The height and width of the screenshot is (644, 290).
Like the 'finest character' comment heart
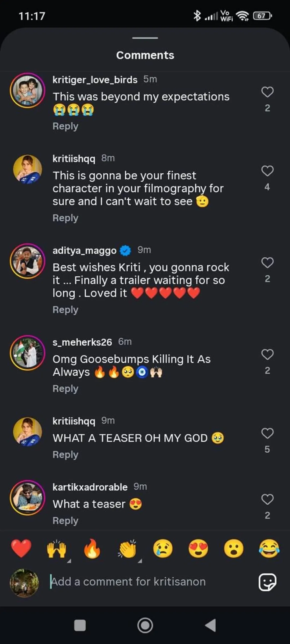(267, 171)
